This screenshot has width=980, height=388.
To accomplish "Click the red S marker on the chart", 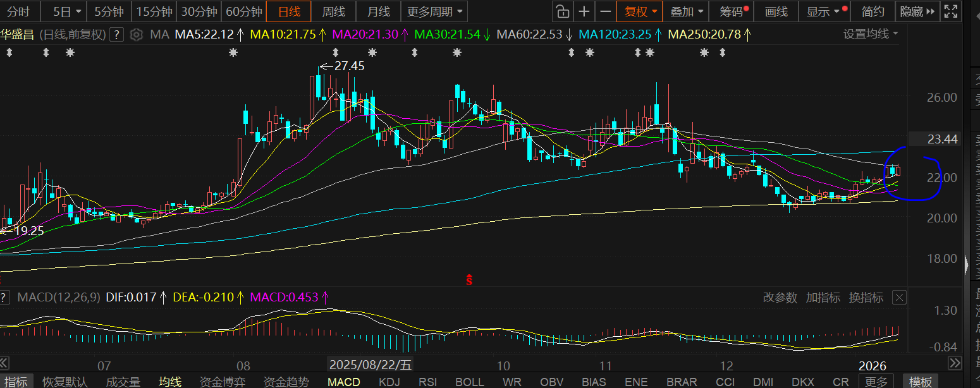I will click(469, 279).
